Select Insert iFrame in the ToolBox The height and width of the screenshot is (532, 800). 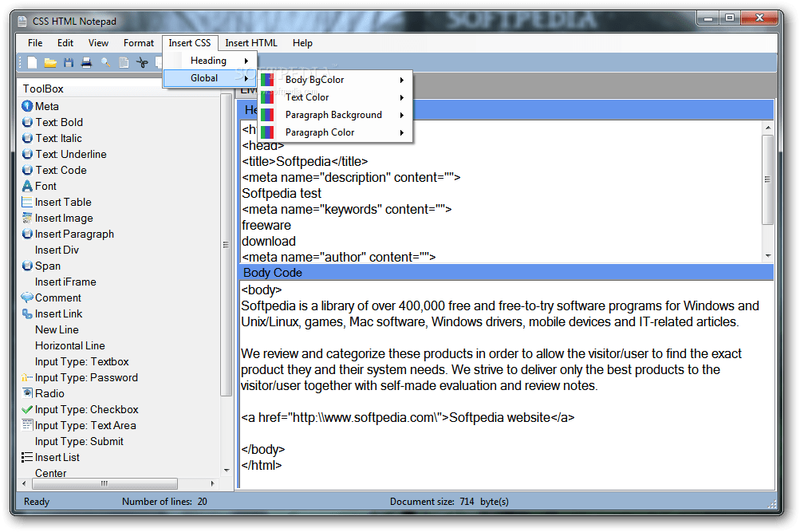pos(65,282)
